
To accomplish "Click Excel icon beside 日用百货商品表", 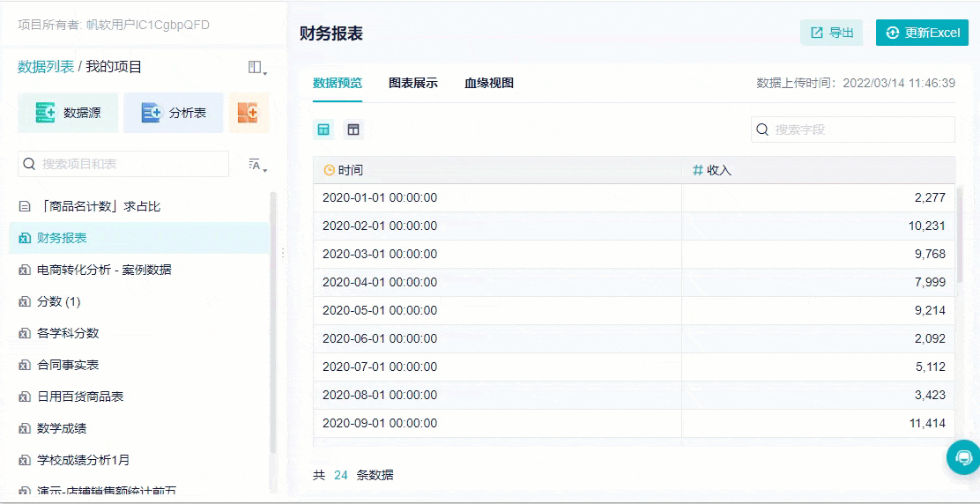I will click(25, 397).
